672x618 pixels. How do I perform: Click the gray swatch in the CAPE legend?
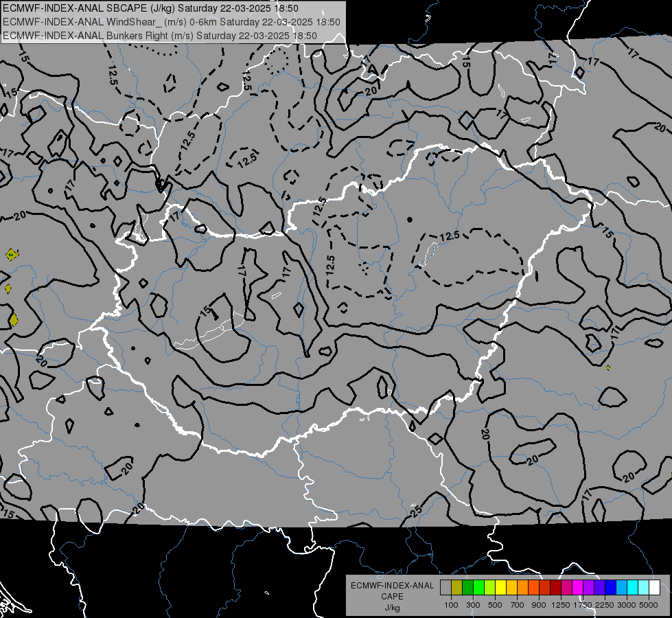pos(445,588)
